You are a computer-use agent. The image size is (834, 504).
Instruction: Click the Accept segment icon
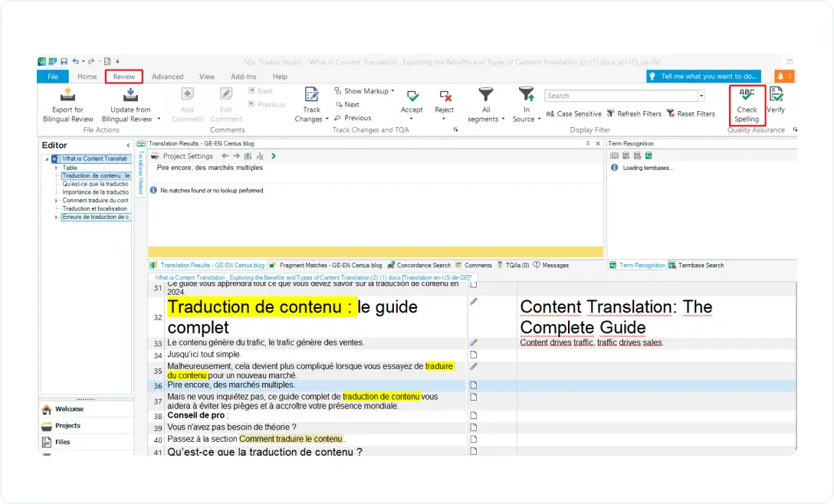(x=412, y=100)
